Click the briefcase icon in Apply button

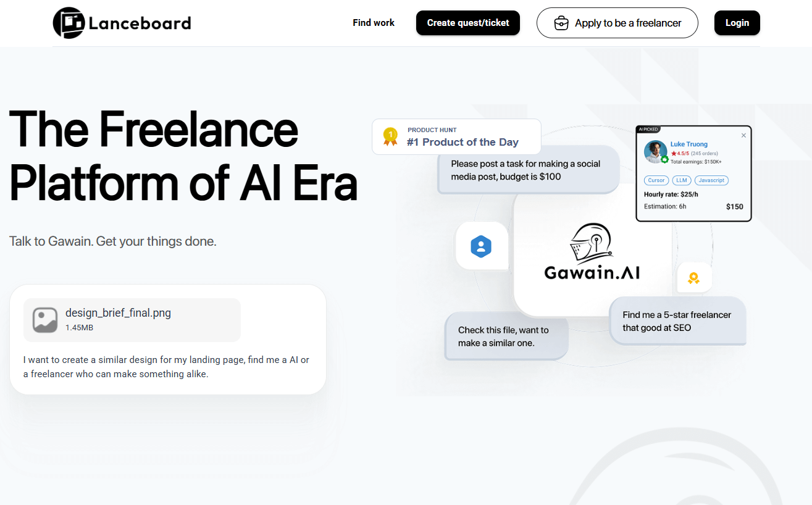[x=561, y=23]
